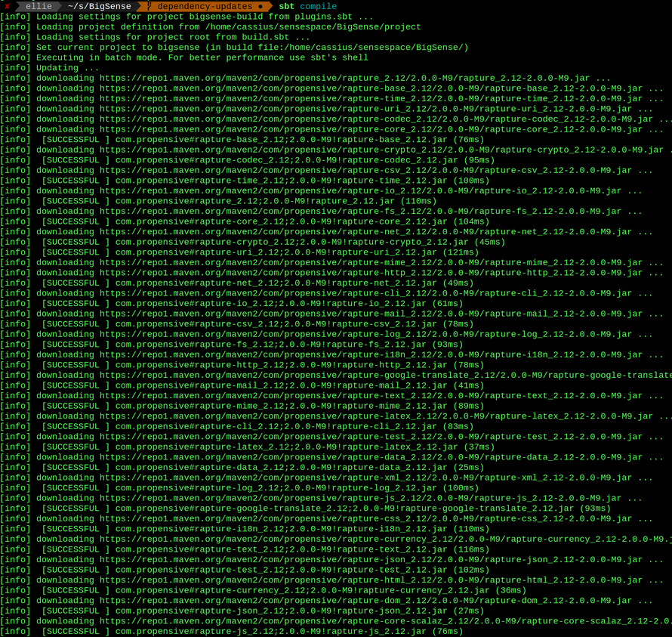Click the red X exit-status icon in prompt
Image resolution: width=672 pixels, height=637 pixels.
[7, 6]
